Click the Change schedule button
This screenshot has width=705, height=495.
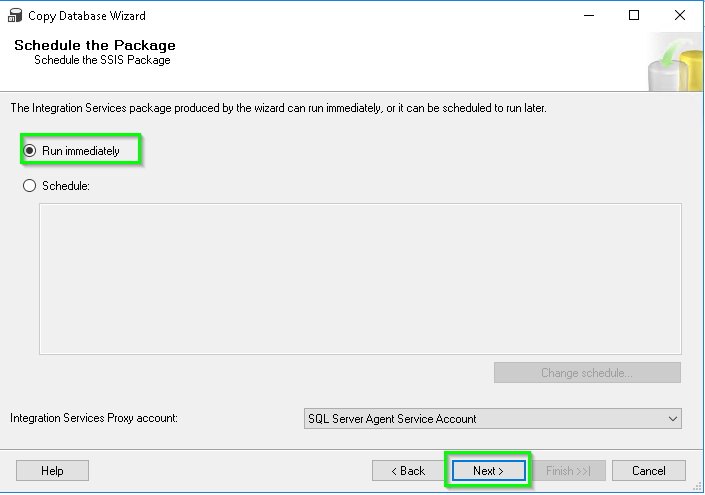pyautogui.click(x=587, y=373)
